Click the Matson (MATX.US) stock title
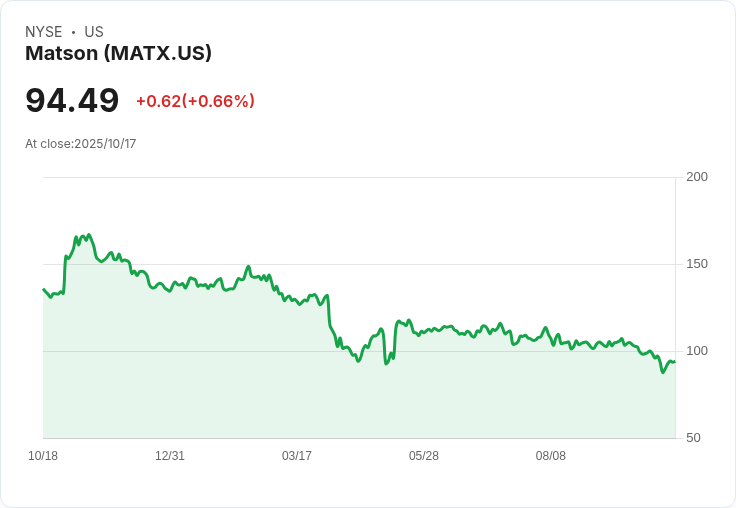736x508 pixels. pyautogui.click(x=118, y=54)
